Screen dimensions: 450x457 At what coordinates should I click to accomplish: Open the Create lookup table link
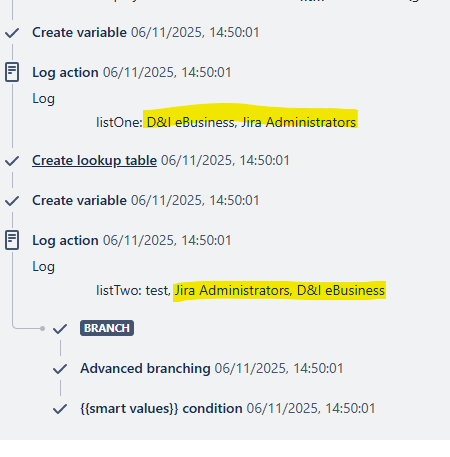(94, 160)
